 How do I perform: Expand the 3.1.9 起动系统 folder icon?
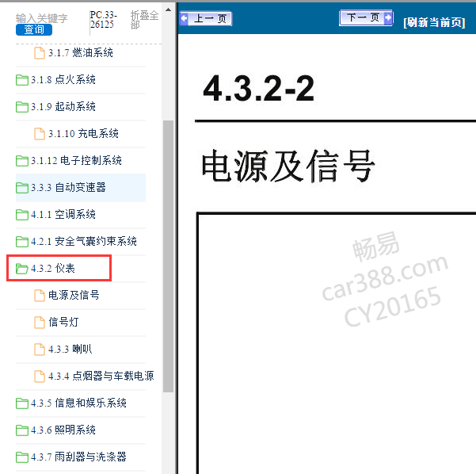coord(22,107)
